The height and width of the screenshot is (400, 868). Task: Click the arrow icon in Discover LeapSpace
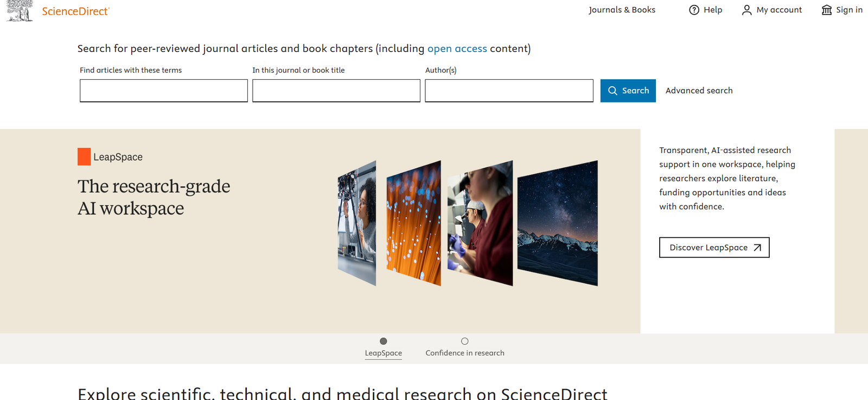pos(757,248)
